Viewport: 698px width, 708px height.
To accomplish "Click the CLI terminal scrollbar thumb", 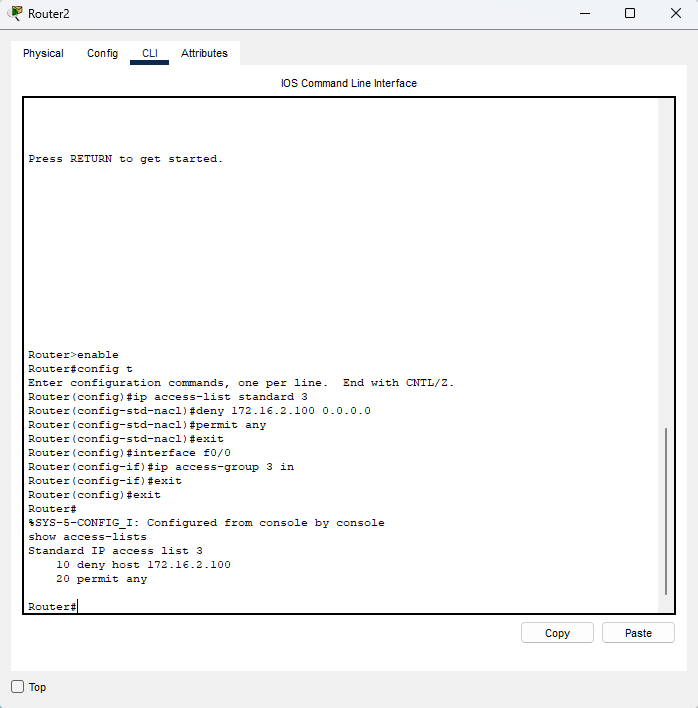I will (665, 511).
